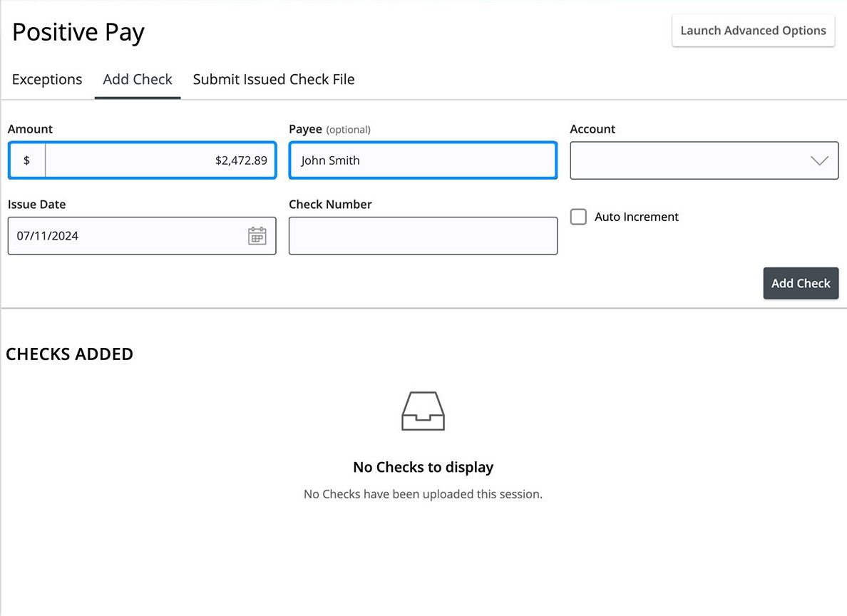Click the Payee (optional) label
847x616 pixels.
329,129
